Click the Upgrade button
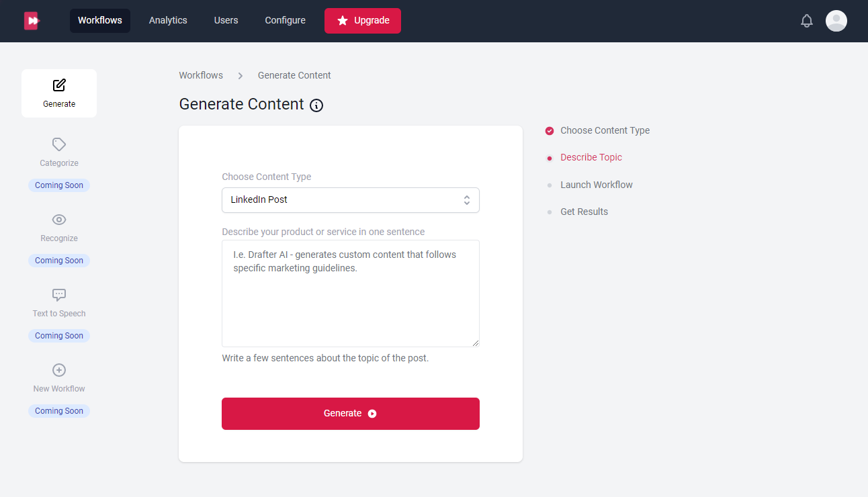The width and height of the screenshot is (868, 497). point(363,21)
